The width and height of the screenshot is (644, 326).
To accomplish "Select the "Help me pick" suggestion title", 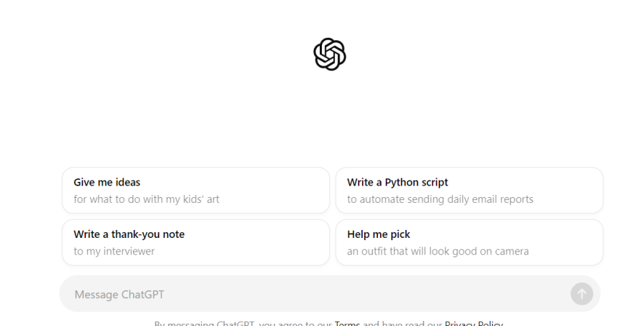I will coord(379,234).
